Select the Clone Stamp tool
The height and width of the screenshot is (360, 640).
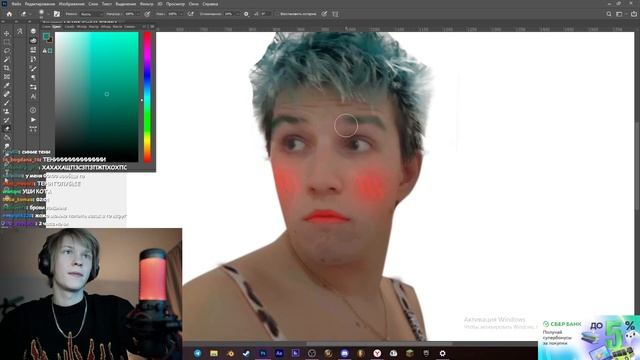pyautogui.click(x=7, y=111)
